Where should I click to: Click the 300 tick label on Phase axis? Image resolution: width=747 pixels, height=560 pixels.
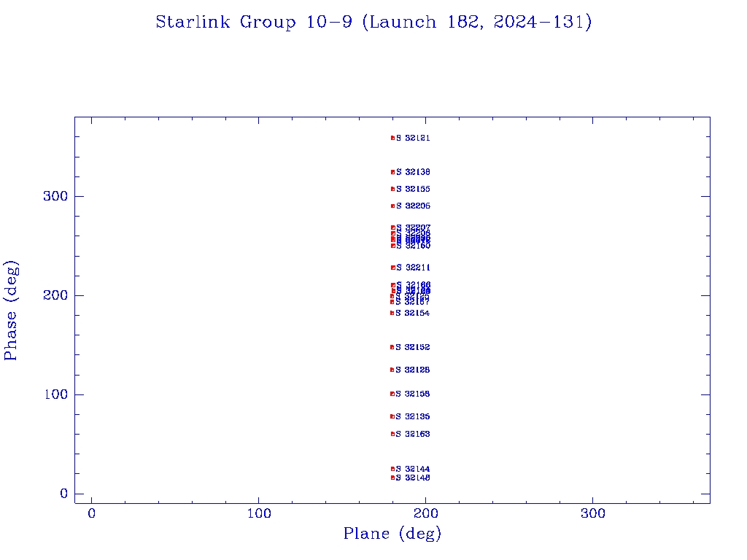coord(55,196)
